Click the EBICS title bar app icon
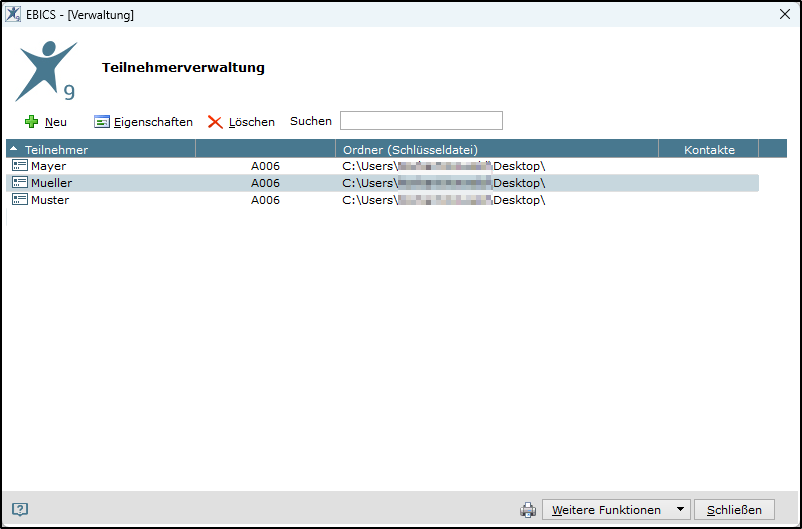 13,14
